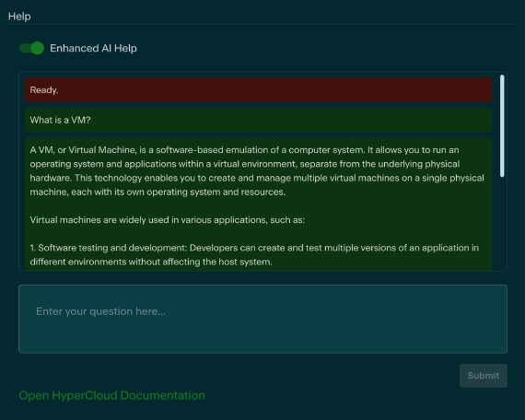This screenshot has width=525, height=420.
Task: Toggle off the Enhanced AI Help switch
Action: pos(31,48)
